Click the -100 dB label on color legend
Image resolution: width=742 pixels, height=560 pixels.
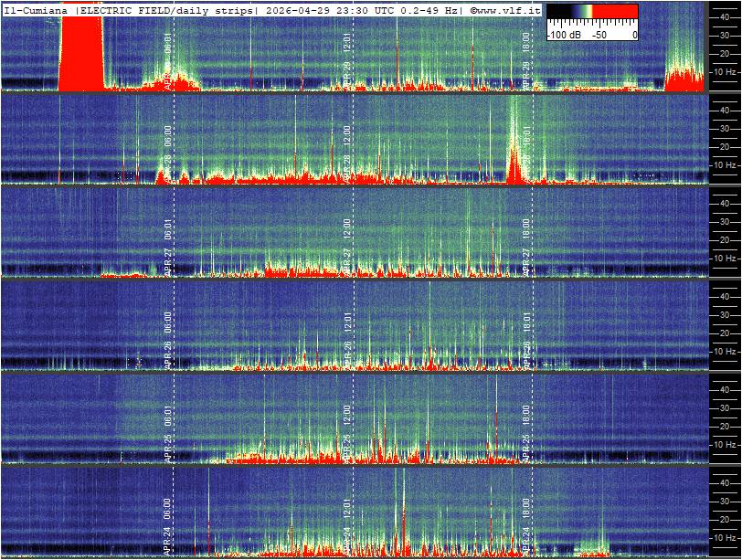pyautogui.click(x=566, y=35)
